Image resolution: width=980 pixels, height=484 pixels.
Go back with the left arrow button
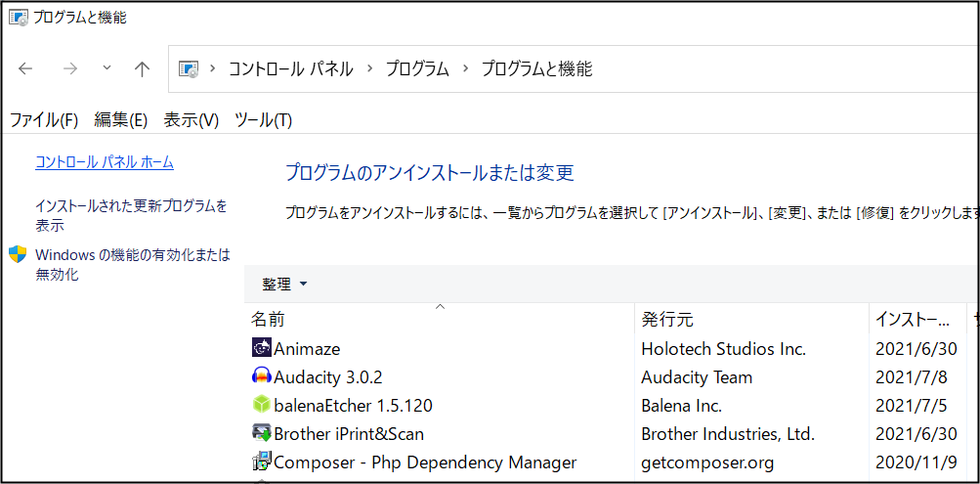click(25, 68)
